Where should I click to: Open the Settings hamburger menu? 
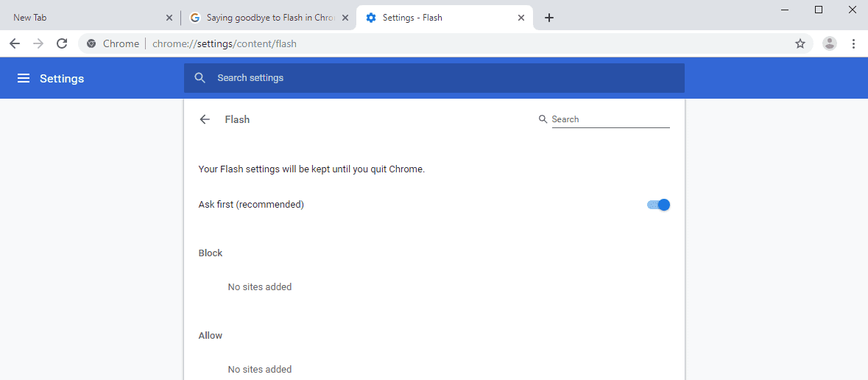[24, 79]
